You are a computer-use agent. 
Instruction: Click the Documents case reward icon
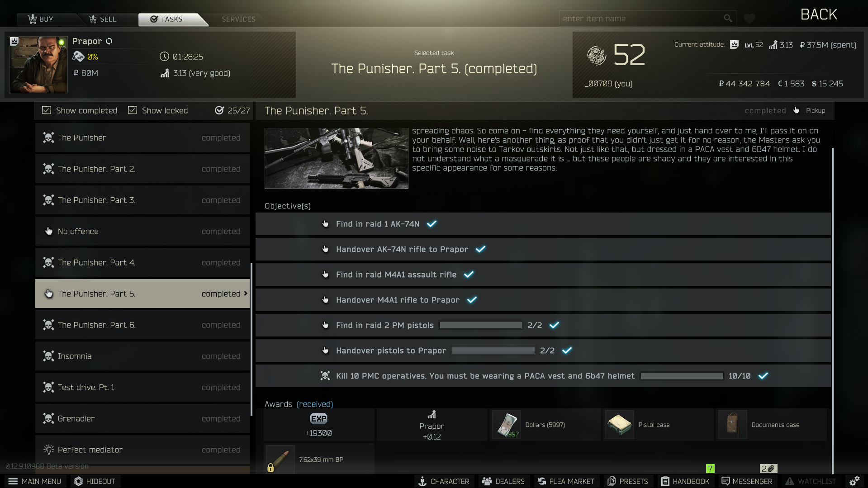click(732, 425)
